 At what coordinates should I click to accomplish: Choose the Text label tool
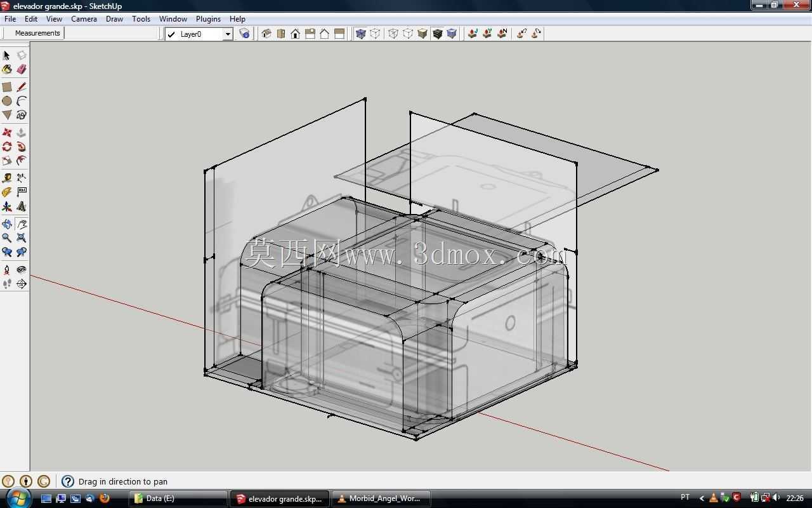pos(22,192)
